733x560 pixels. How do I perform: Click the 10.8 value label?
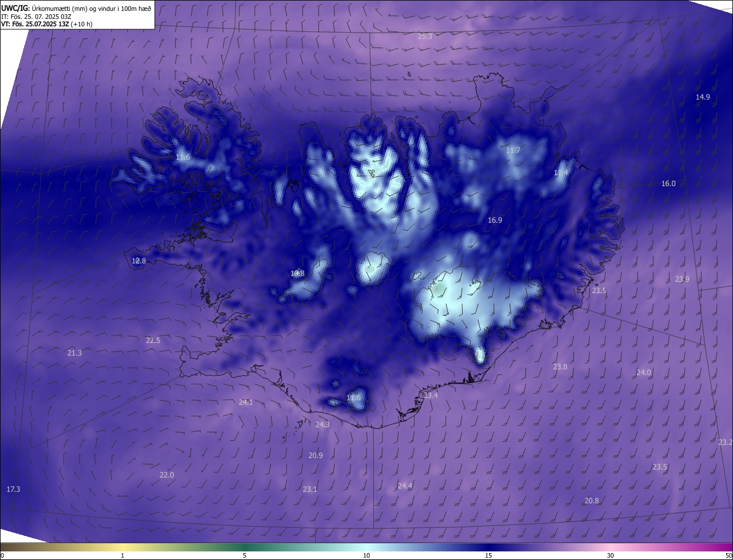click(297, 273)
